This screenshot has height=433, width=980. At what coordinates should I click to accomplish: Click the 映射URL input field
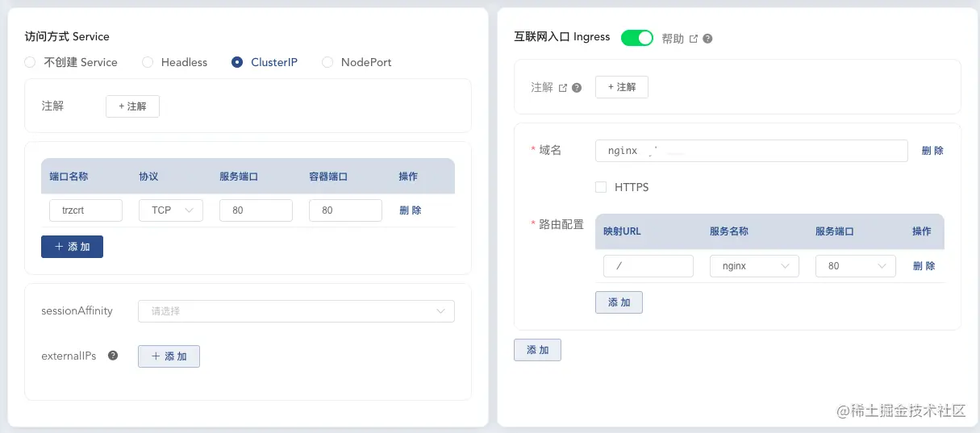coord(648,266)
